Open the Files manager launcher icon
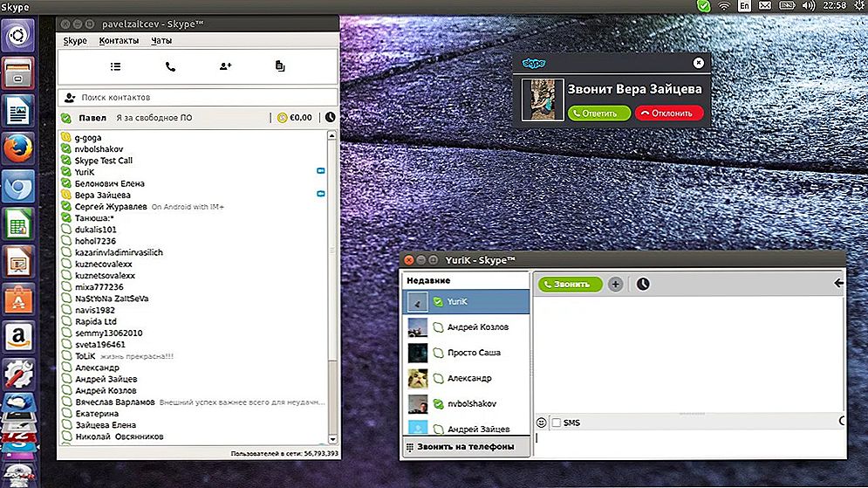 coord(18,73)
